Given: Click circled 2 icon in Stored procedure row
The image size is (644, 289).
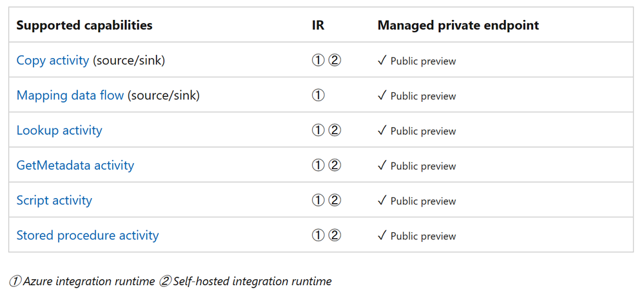Looking at the screenshot, I should point(335,235).
